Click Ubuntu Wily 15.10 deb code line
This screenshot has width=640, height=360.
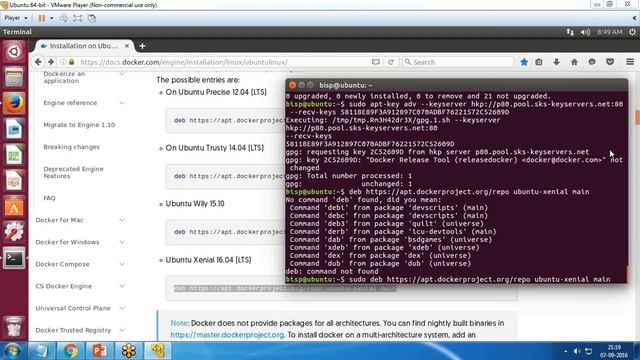coord(229,232)
